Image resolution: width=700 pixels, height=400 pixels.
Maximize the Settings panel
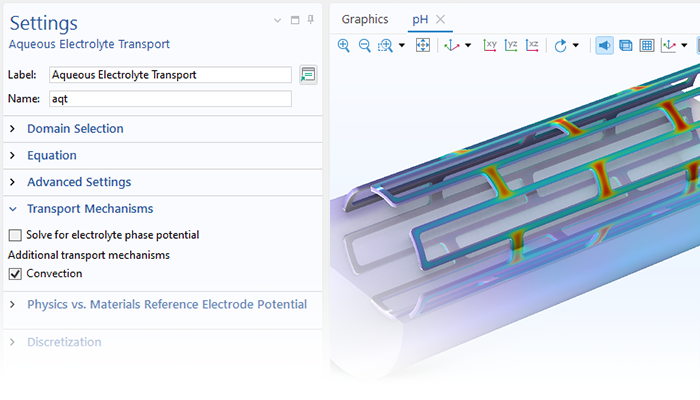(x=295, y=20)
